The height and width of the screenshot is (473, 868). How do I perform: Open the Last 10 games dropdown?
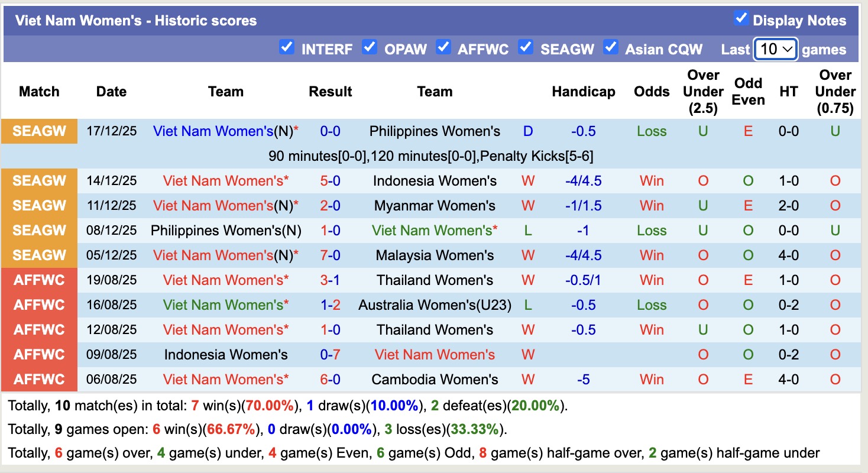776,49
